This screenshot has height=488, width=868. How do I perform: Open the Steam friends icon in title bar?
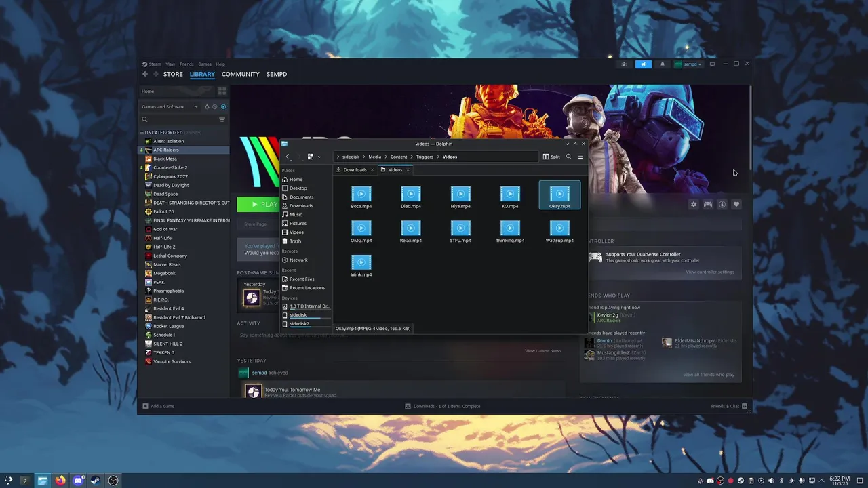pyautogui.click(x=624, y=64)
